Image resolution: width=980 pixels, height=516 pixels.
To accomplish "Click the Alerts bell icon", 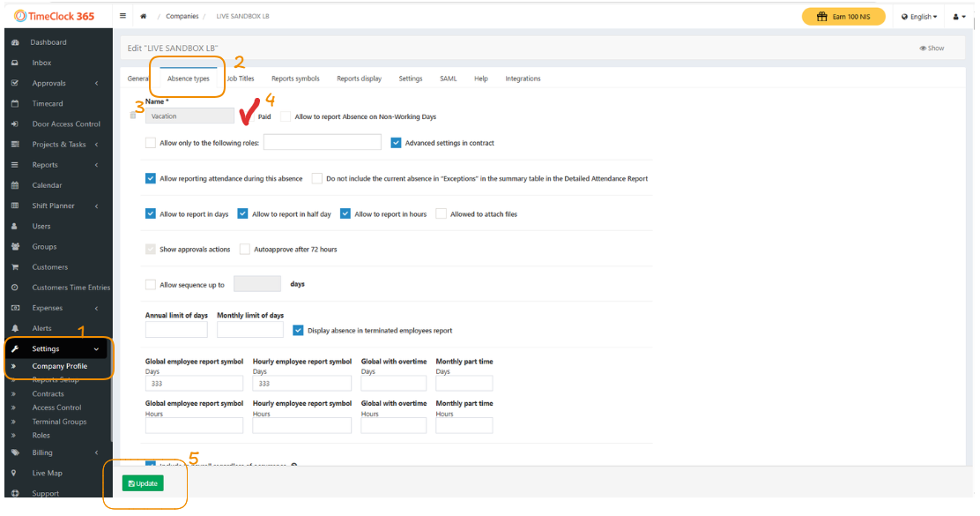I will tap(15, 328).
